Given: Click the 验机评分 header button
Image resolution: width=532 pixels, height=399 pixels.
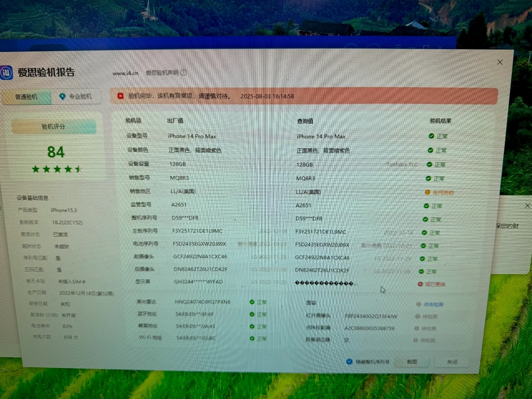Looking at the screenshot, I should point(54,127).
